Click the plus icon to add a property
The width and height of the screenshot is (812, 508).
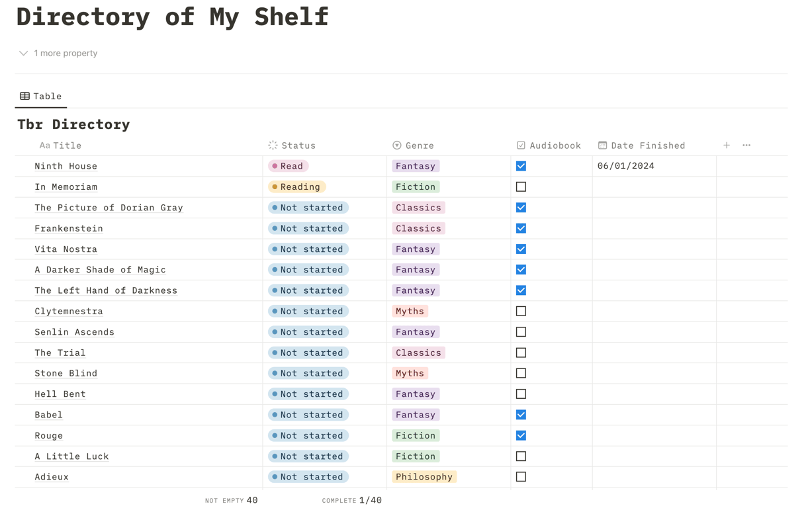726,146
